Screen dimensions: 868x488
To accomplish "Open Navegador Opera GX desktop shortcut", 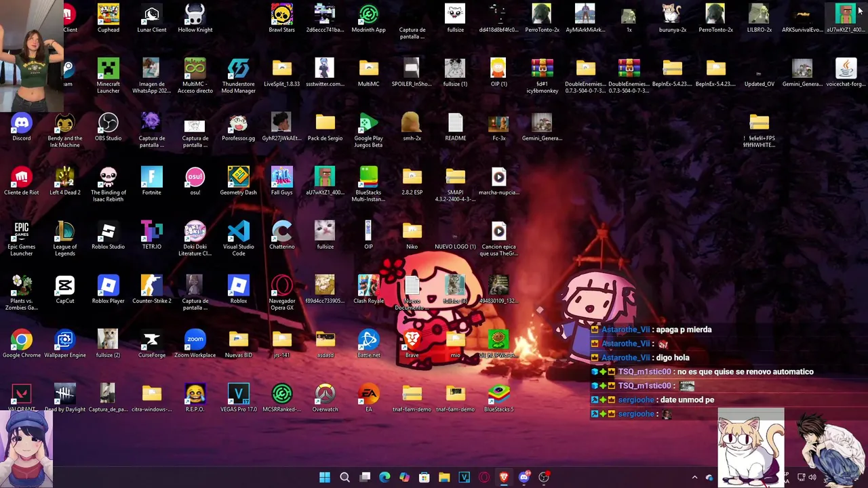I will tap(282, 293).
